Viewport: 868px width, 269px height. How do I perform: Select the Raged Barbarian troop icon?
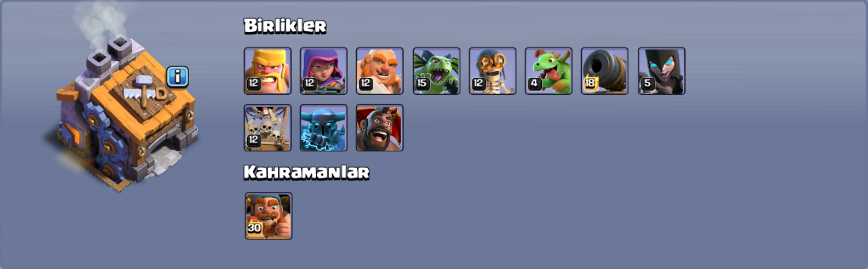[268, 71]
